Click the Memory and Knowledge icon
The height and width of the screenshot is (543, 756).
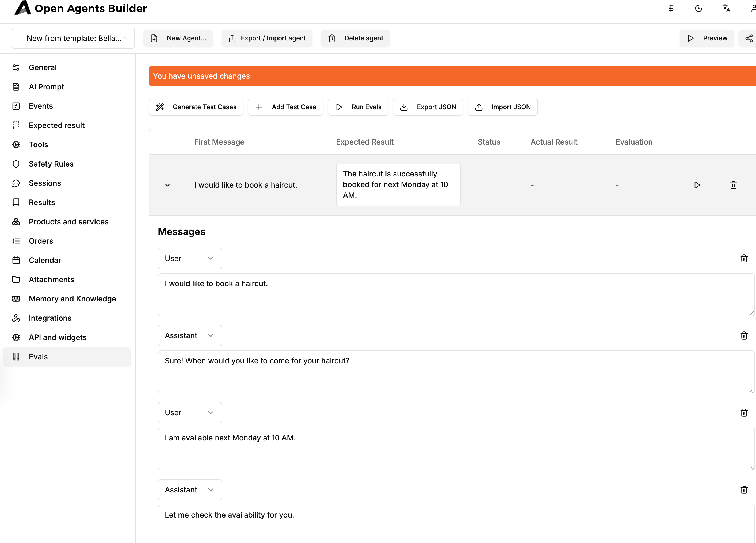16,299
